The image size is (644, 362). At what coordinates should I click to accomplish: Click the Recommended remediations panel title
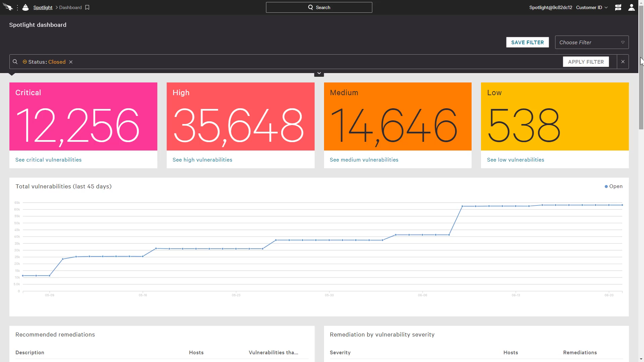55,335
